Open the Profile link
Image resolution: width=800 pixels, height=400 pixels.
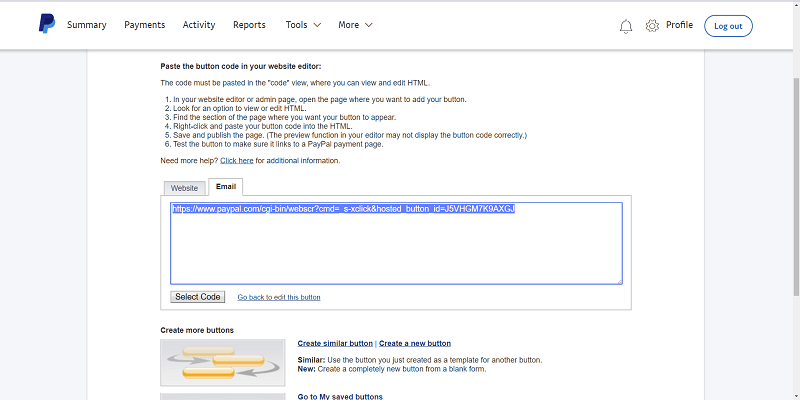pos(679,25)
